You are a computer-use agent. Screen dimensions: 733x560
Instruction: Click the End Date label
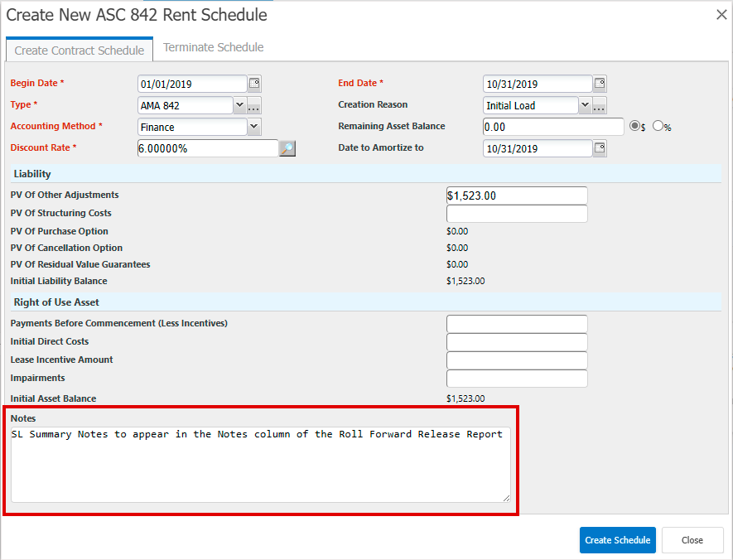360,83
